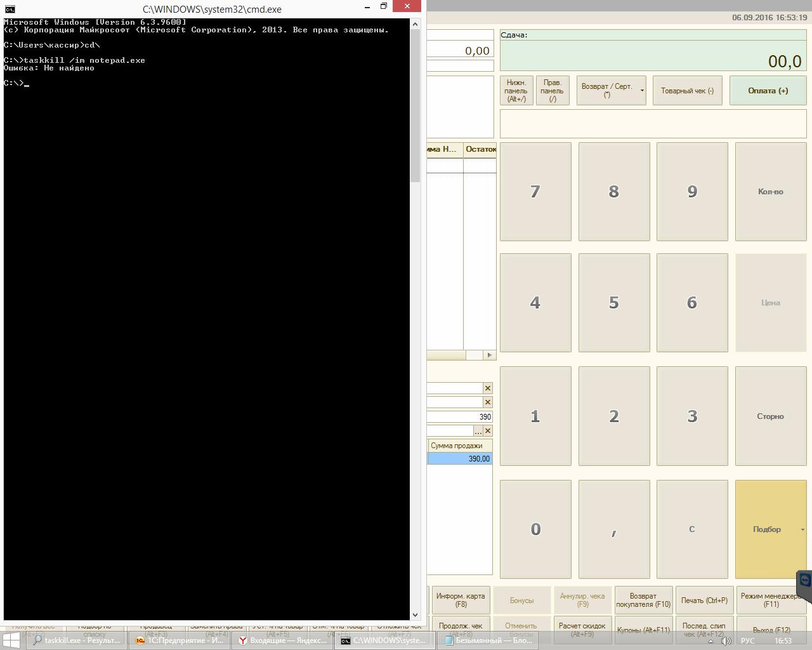Click the cmd window vertical scrollbar thumb
The image size is (812, 650).
point(416,105)
